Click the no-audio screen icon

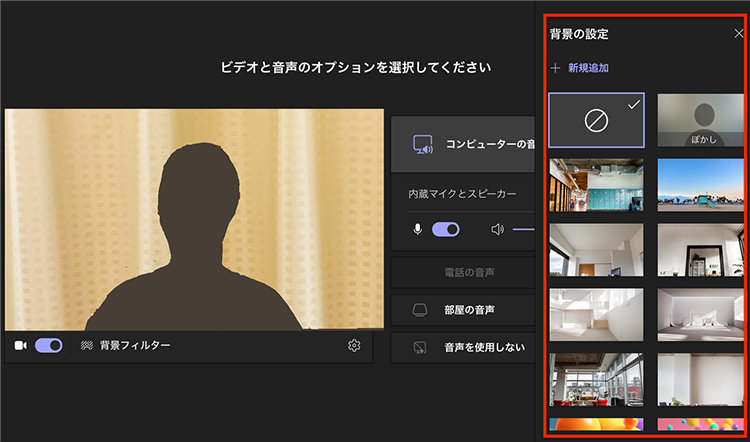[x=419, y=347]
